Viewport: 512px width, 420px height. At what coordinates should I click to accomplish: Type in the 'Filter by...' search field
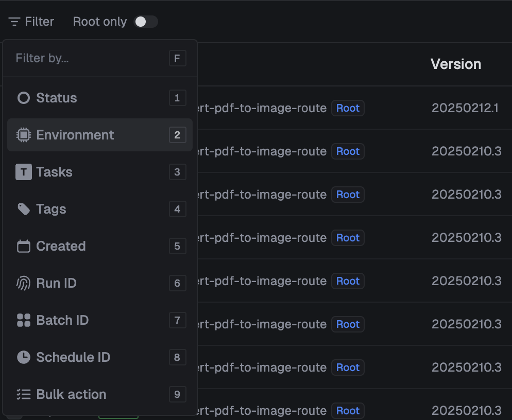click(88, 58)
